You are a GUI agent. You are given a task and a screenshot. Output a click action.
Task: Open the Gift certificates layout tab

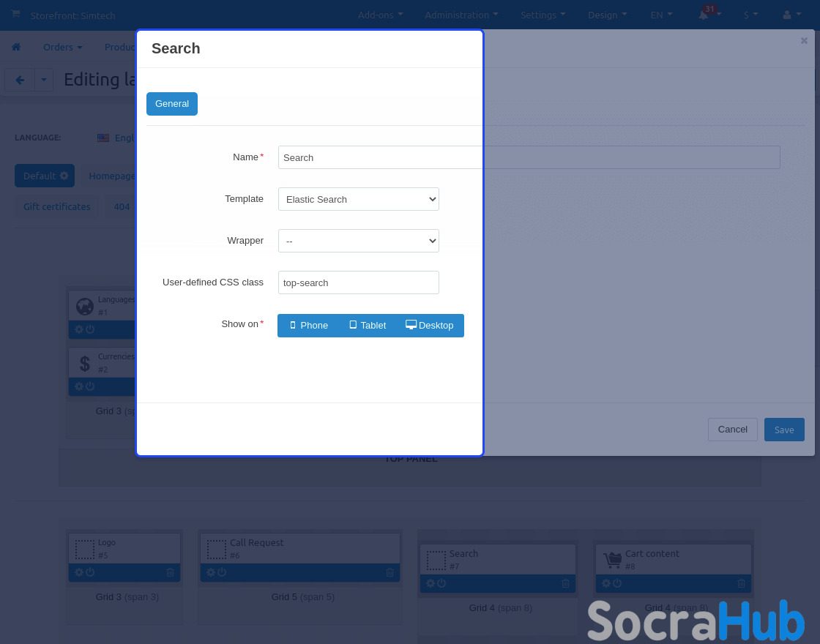click(x=57, y=206)
